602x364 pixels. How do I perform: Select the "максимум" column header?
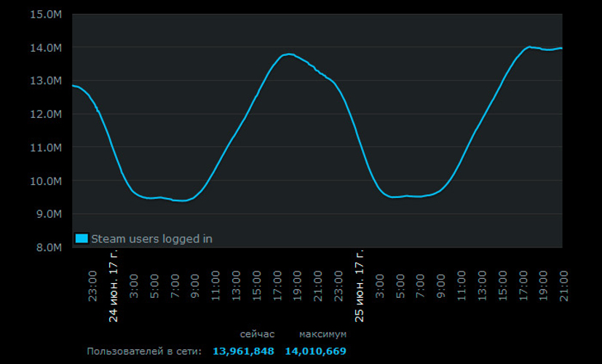pyautogui.click(x=322, y=334)
